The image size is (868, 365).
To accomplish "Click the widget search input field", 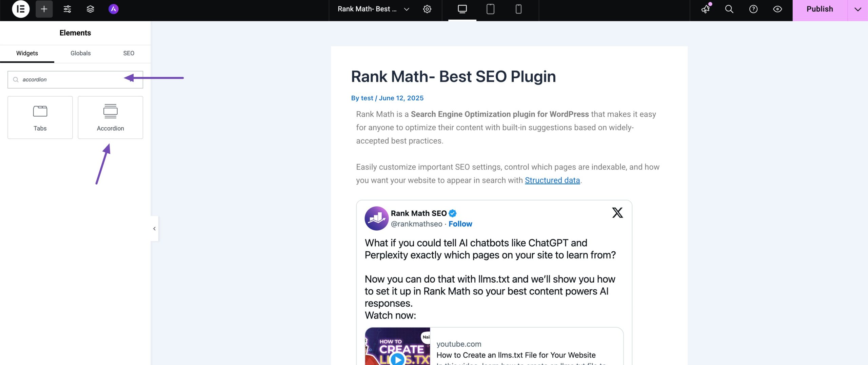I will (x=71, y=80).
